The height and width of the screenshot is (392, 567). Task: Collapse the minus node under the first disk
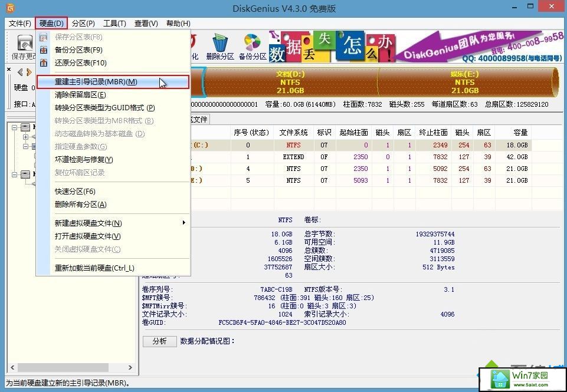(x=25, y=146)
